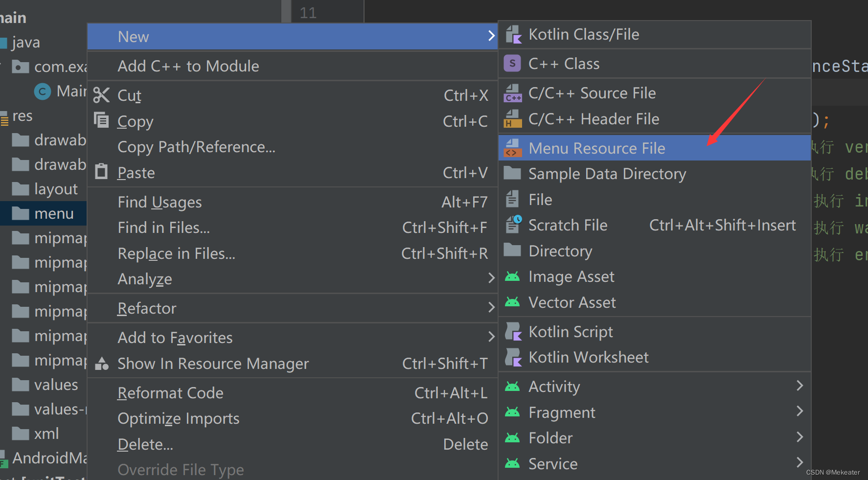This screenshot has height=480, width=868.
Task: Choose Find Usages from context menu
Action: tap(293, 202)
